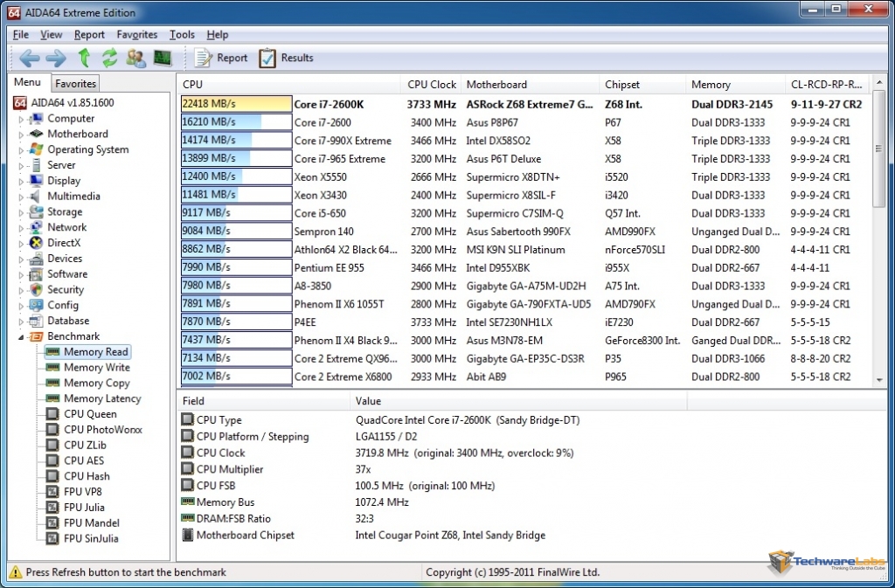Click the results list scrollbar up arrow
895x588 pixels.
tap(879, 83)
